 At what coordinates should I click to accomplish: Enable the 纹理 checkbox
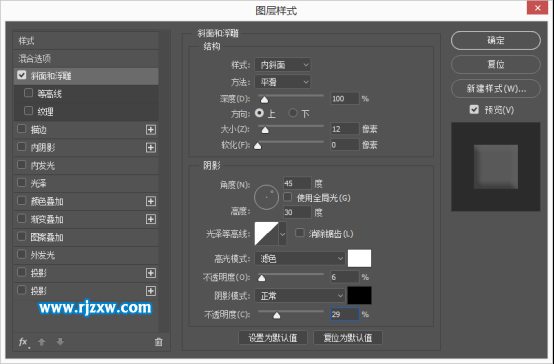pyautogui.click(x=28, y=111)
